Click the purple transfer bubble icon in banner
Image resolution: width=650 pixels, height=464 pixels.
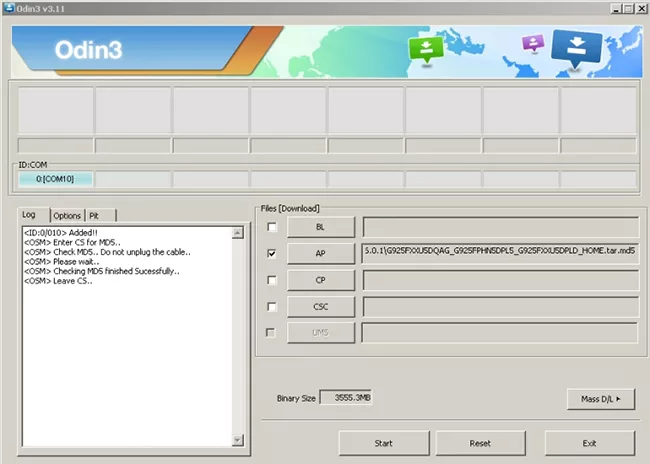tap(532, 43)
